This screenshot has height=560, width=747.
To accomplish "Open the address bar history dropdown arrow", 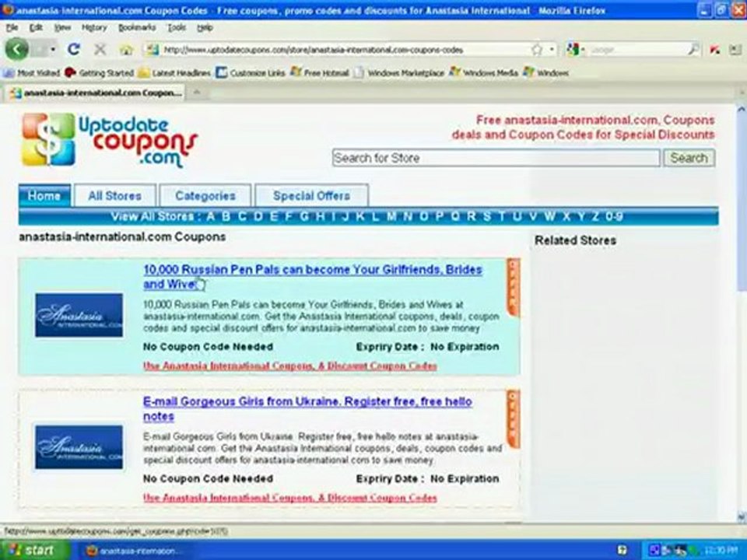I will coord(552,50).
